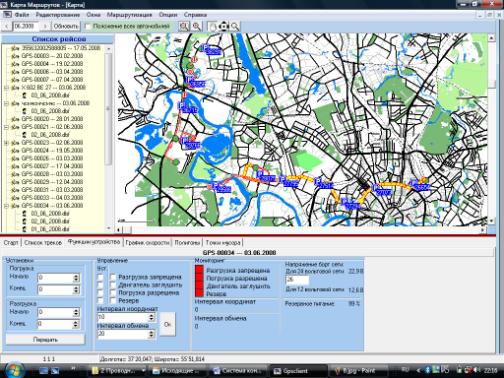Switch to the 'График скорости' tab
Image resolution: width=504 pixels, height=378 pixels.
tap(147, 243)
